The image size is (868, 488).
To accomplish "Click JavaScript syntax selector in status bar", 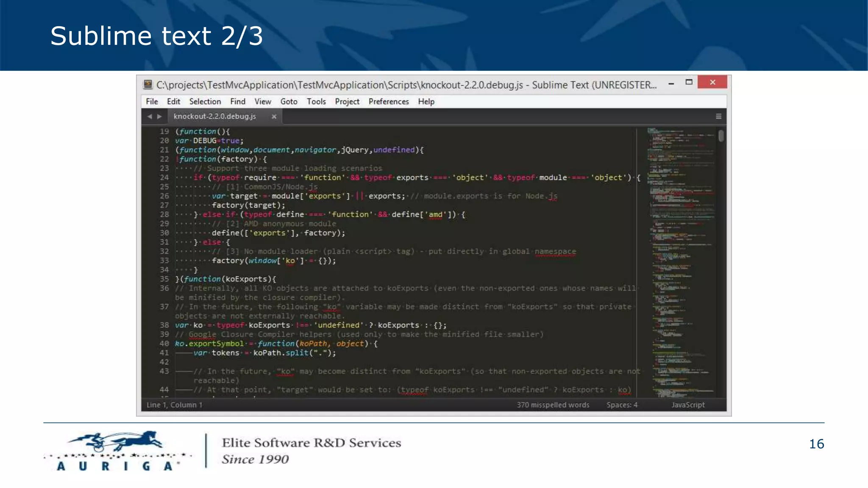I will point(688,405).
